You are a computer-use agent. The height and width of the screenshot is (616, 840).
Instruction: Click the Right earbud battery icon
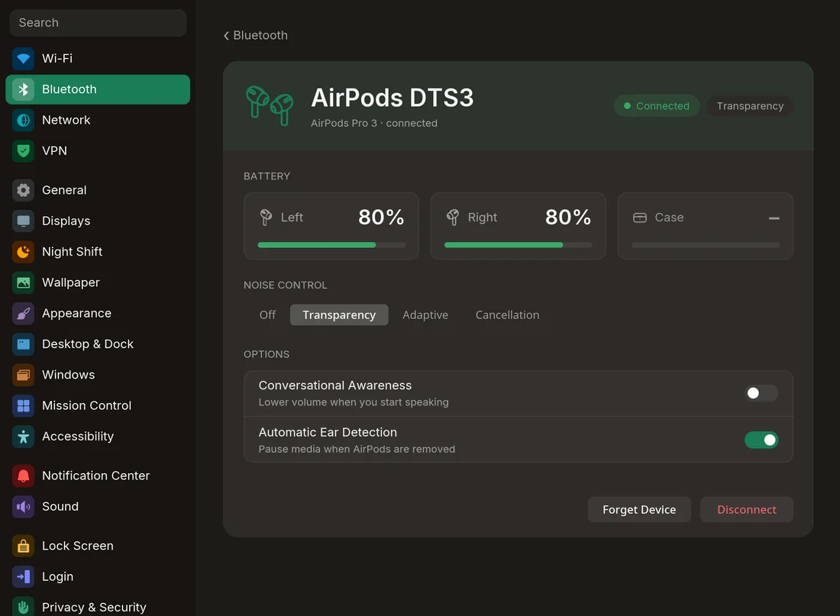click(x=453, y=218)
